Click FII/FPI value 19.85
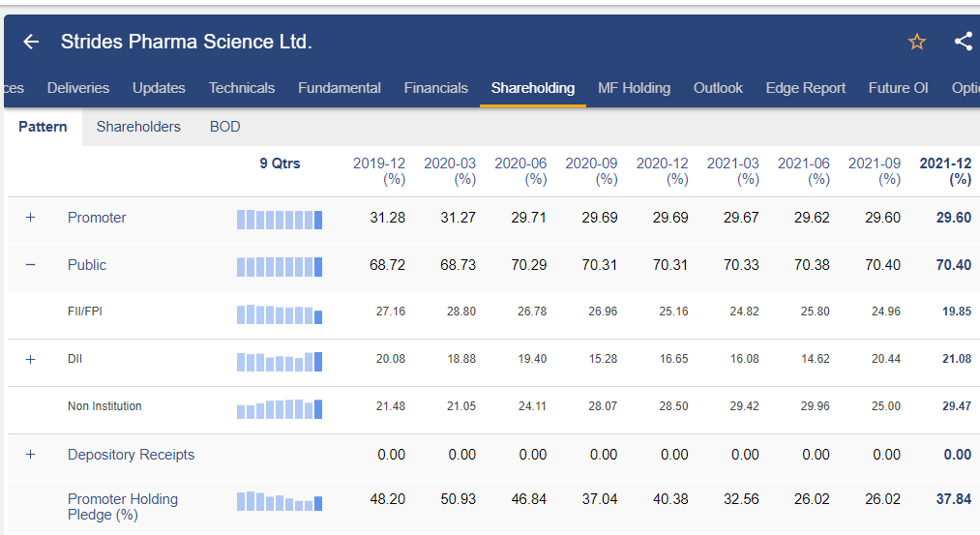Screen dimensions: 980x535 click(x=957, y=312)
